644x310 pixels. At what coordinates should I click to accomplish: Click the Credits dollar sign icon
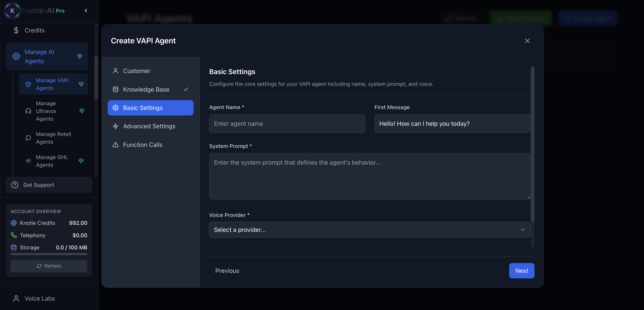click(x=16, y=30)
